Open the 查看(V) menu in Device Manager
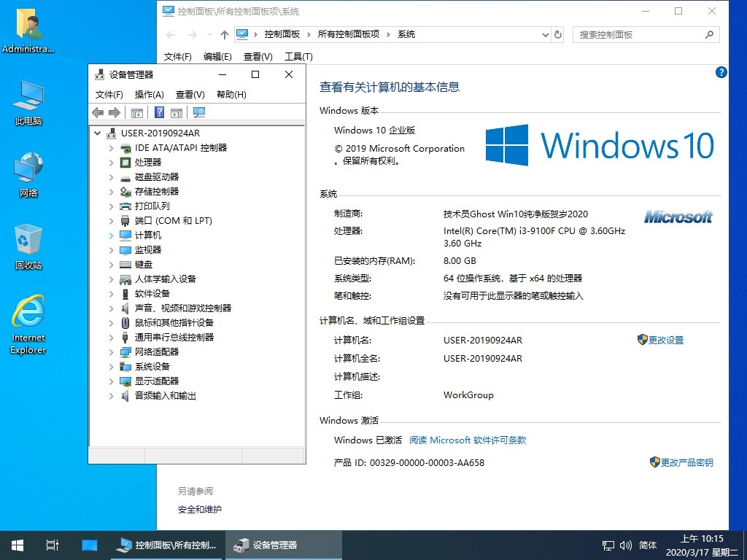 (x=190, y=94)
